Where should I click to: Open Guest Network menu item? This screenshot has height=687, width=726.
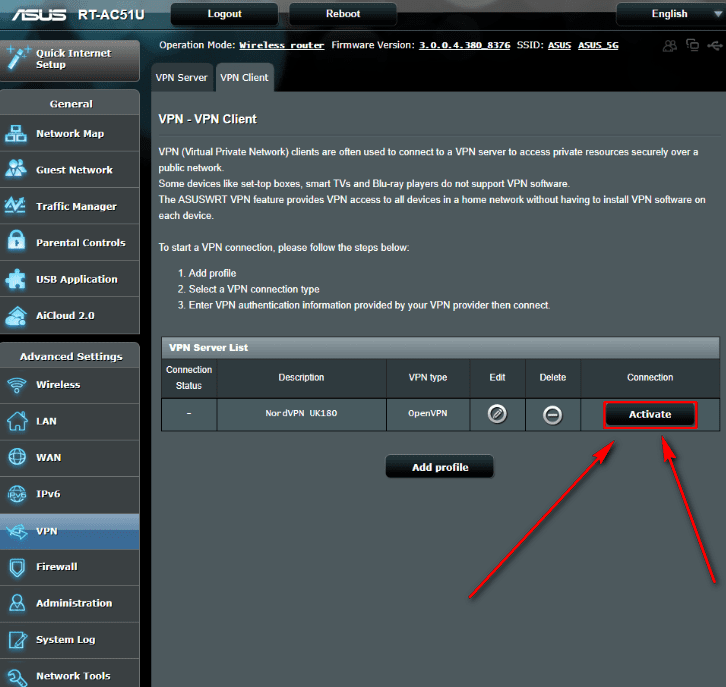click(x=69, y=170)
